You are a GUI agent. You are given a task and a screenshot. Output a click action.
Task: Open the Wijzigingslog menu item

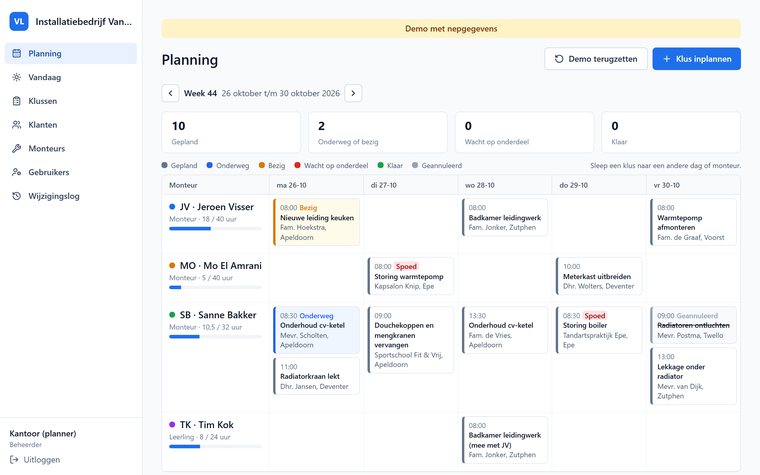point(71,196)
